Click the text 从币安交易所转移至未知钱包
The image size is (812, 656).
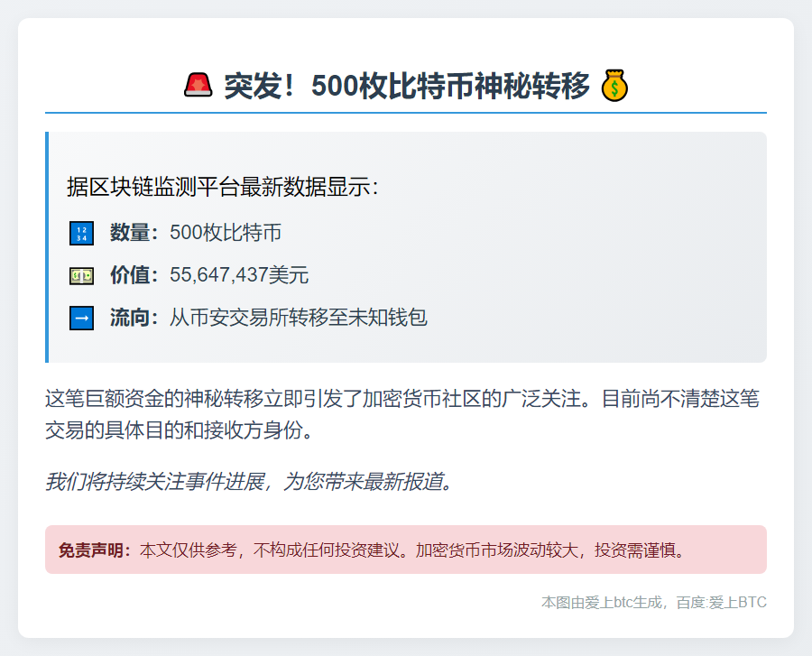pos(298,318)
